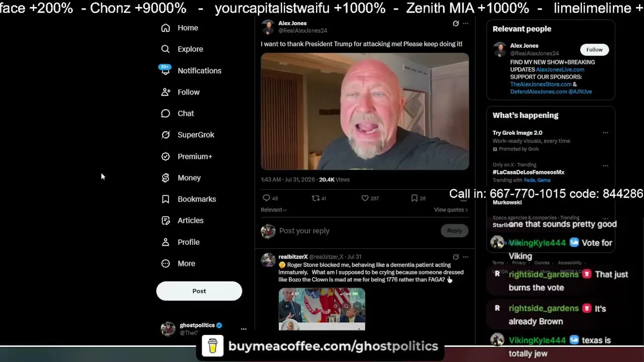Open the Fede trending link
The height and width of the screenshot is (362, 644).
(x=529, y=180)
